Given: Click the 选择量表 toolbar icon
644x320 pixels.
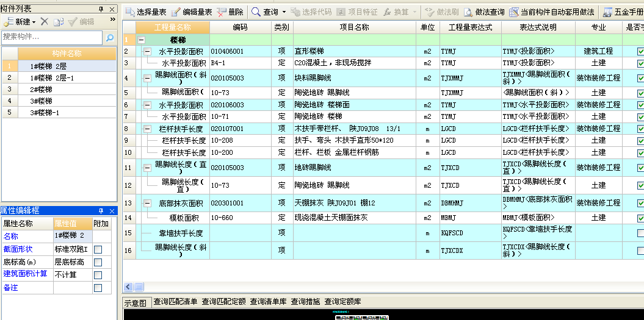Looking at the screenshot, I should tap(130, 12).
